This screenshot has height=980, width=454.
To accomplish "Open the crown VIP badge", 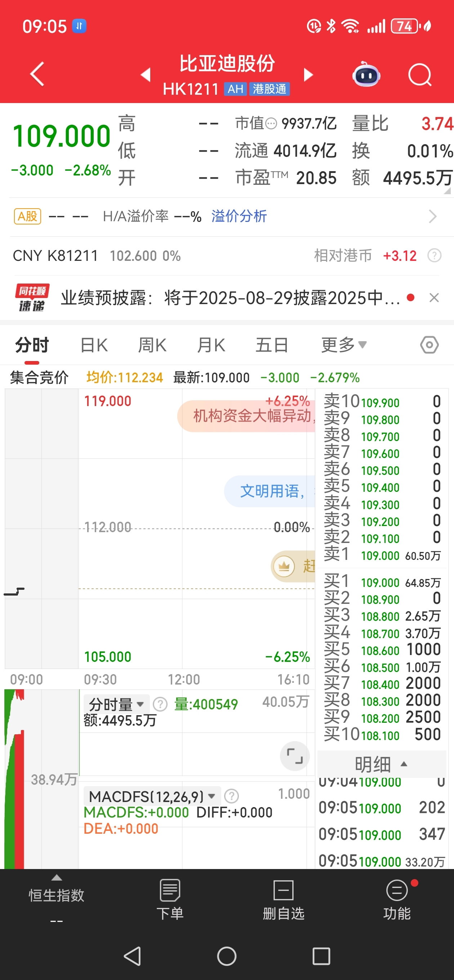I will (x=284, y=566).
